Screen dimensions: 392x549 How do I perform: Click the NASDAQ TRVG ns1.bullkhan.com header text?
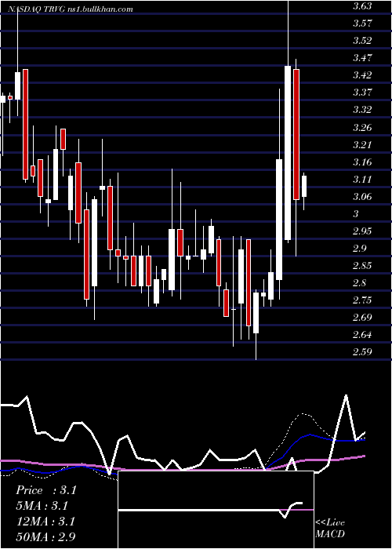[70, 9]
